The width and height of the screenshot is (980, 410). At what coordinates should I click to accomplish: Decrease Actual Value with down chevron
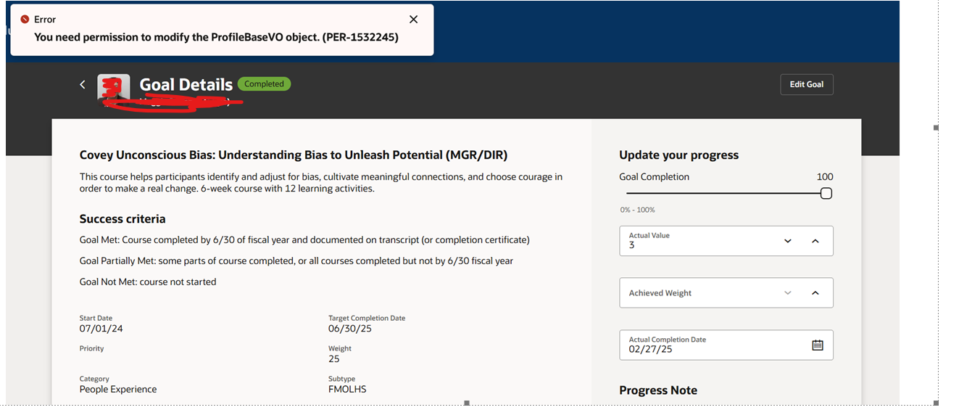tap(788, 241)
